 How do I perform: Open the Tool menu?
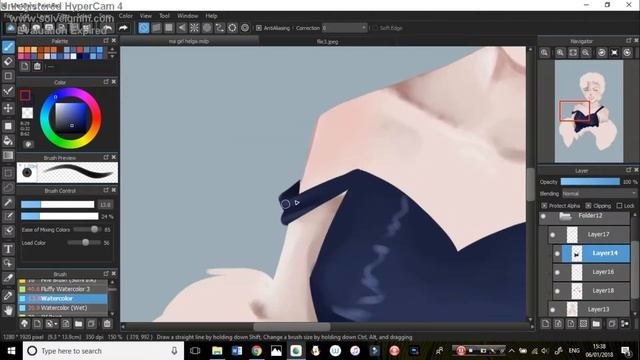tap(164, 16)
